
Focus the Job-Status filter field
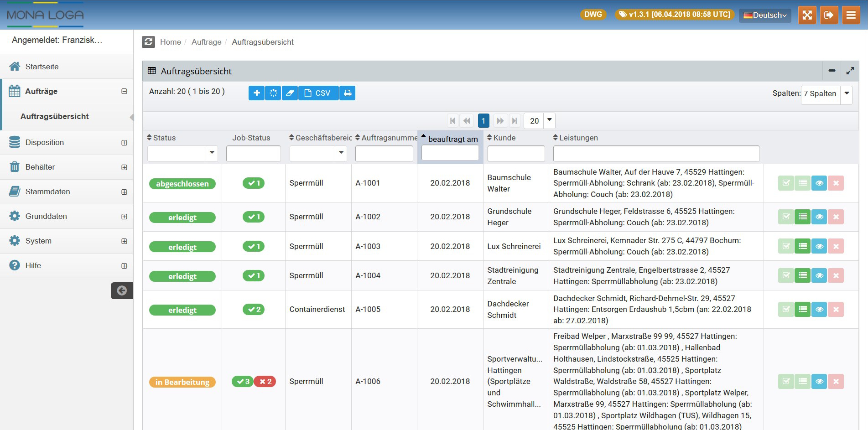click(x=254, y=154)
